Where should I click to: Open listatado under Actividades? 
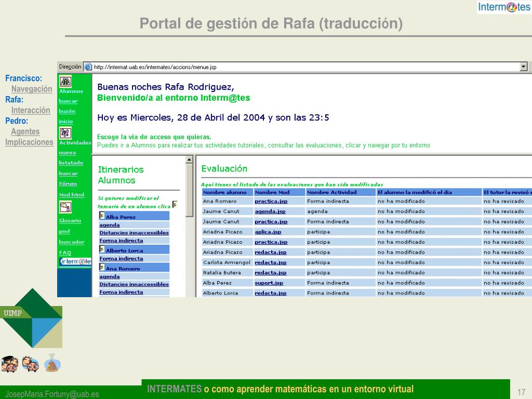click(x=71, y=163)
